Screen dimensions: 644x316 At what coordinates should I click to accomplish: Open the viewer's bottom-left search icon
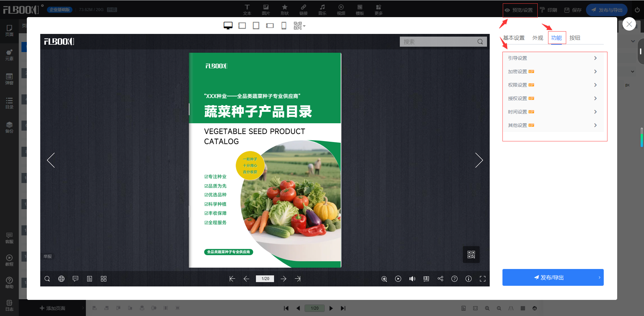click(x=47, y=279)
